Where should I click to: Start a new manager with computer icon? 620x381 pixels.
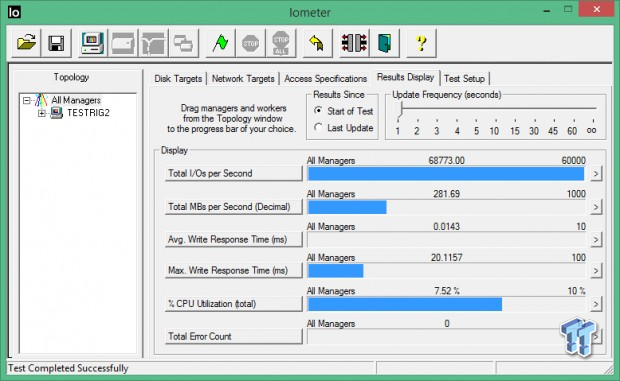pyautogui.click(x=93, y=43)
